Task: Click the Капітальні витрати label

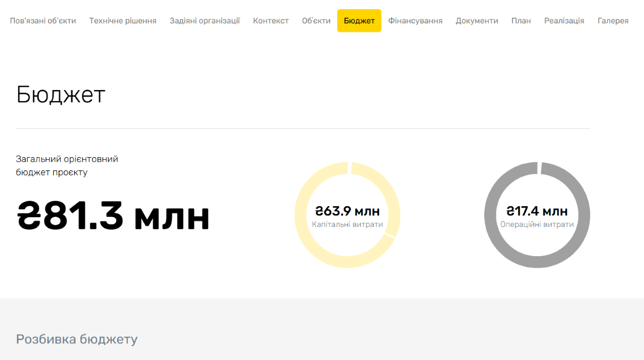Action: pos(347,225)
